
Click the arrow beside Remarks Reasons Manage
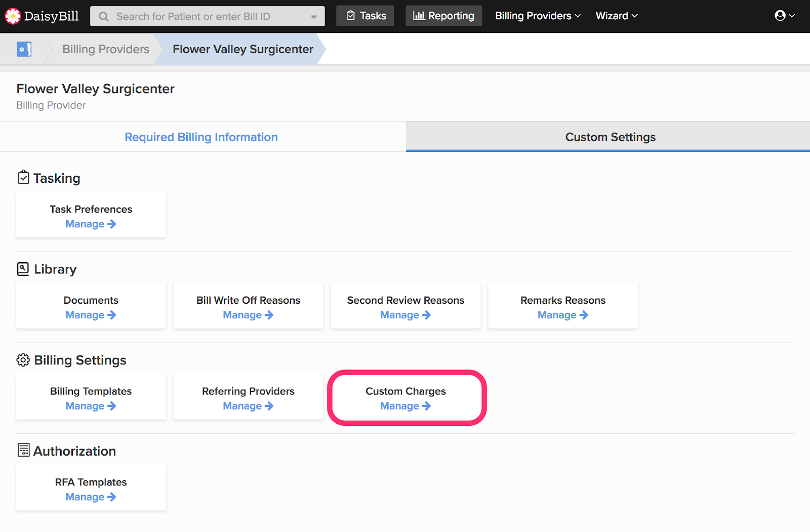584,315
